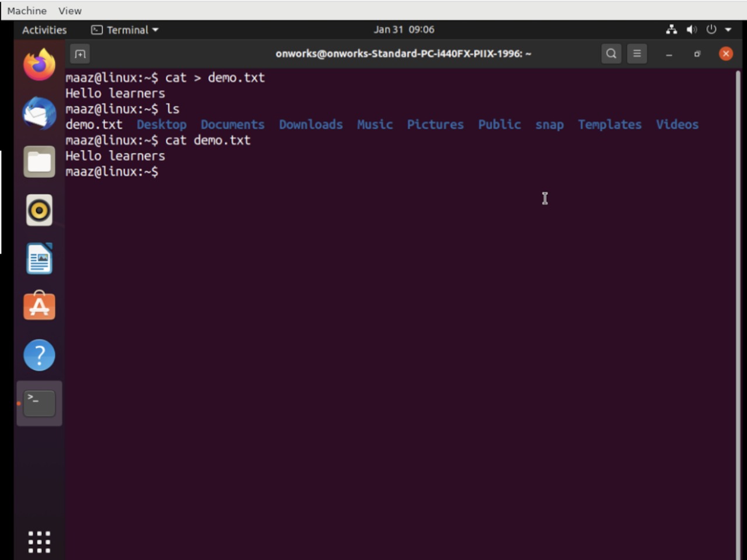
Task: Open the Files manager
Action: [x=39, y=162]
